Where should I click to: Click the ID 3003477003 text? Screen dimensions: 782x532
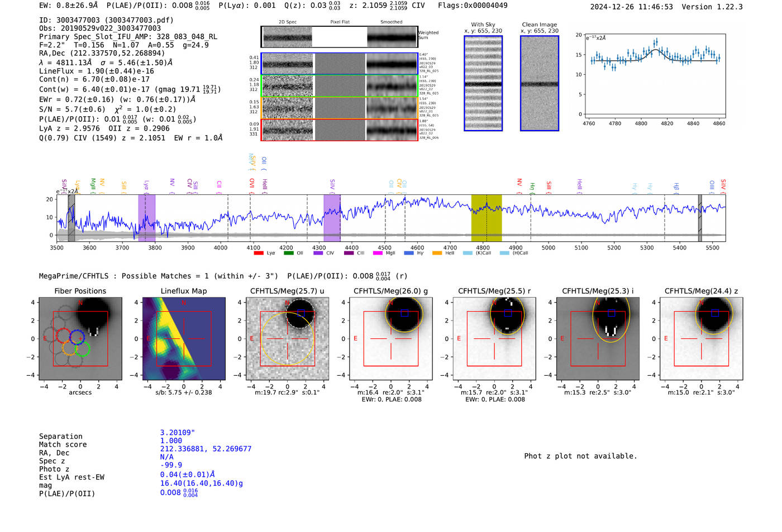tap(106, 20)
